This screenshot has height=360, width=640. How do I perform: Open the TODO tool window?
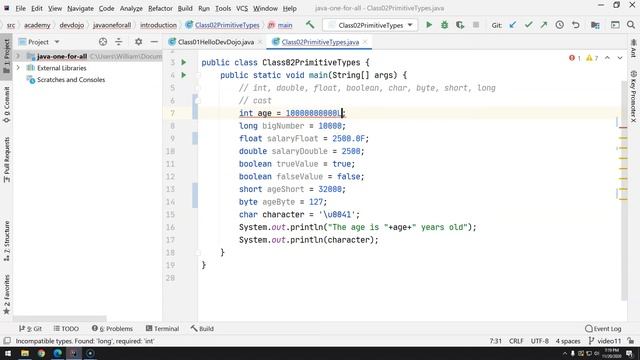tap(66, 329)
